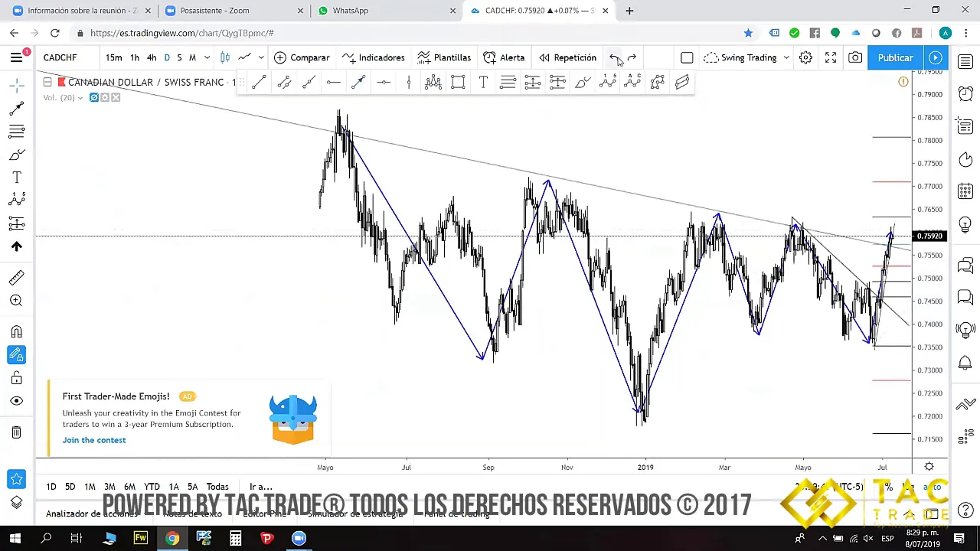Undo the last action
980x551 pixels.
click(x=614, y=57)
